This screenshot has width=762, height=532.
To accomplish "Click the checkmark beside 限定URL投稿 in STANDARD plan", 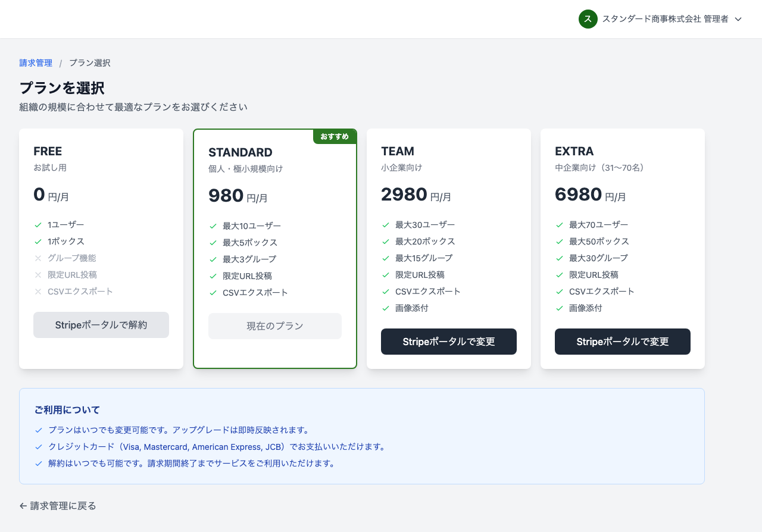I will pos(213,276).
